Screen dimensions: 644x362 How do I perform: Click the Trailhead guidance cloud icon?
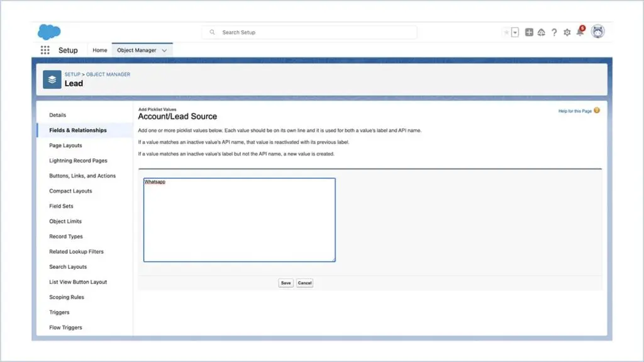point(541,32)
